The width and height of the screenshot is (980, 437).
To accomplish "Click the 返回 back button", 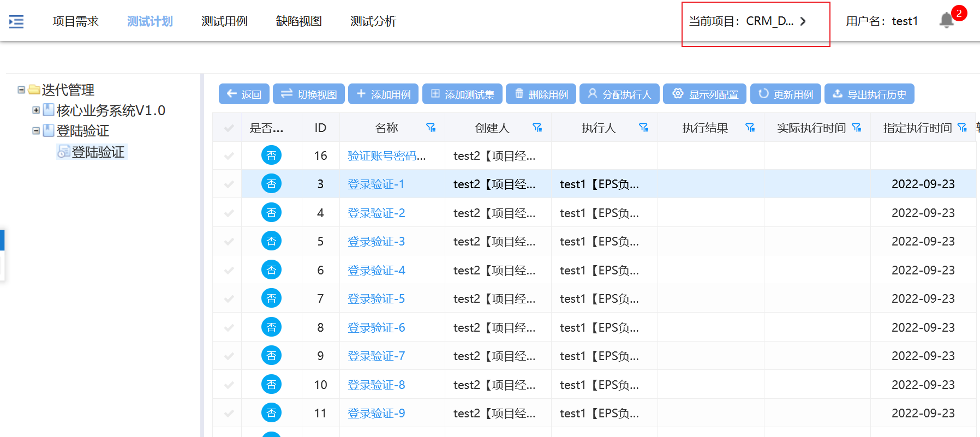I will (244, 94).
